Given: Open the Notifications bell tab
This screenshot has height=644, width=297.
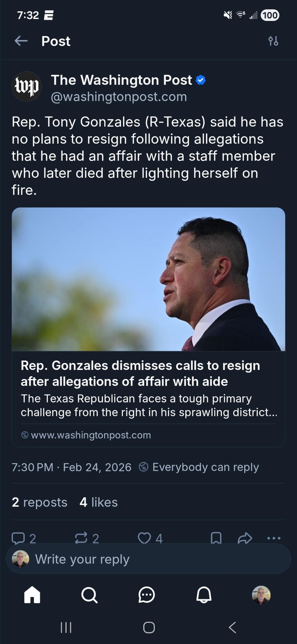Looking at the screenshot, I should 204,594.
